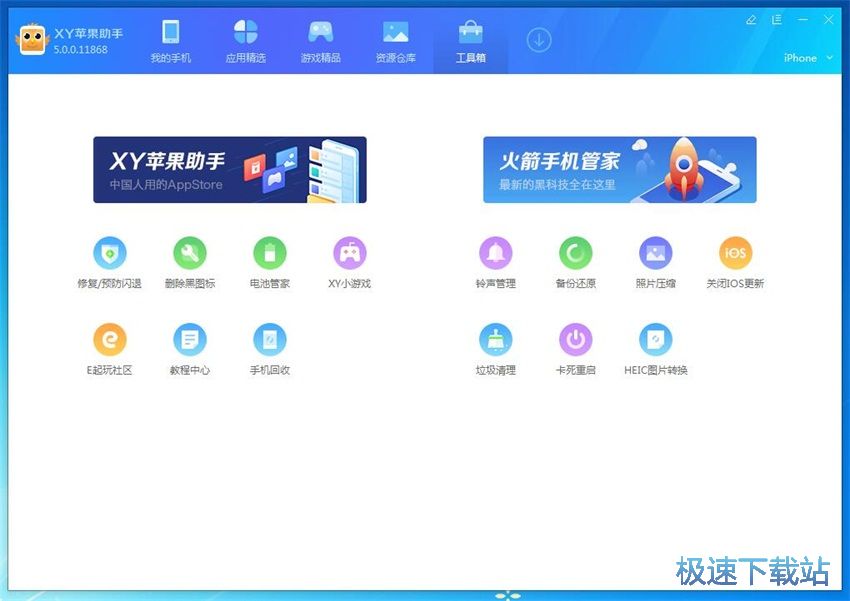This screenshot has height=601, width=850.
Task: Click the 5.0.0.11868 version number
Action: [81, 49]
